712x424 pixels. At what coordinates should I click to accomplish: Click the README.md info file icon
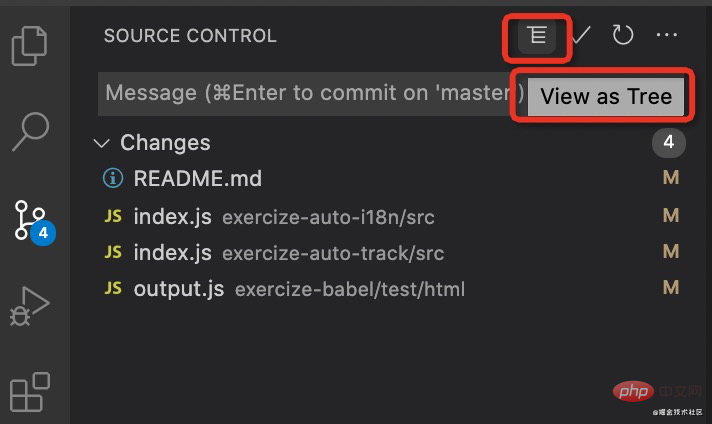pyautogui.click(x=113, y=179)
